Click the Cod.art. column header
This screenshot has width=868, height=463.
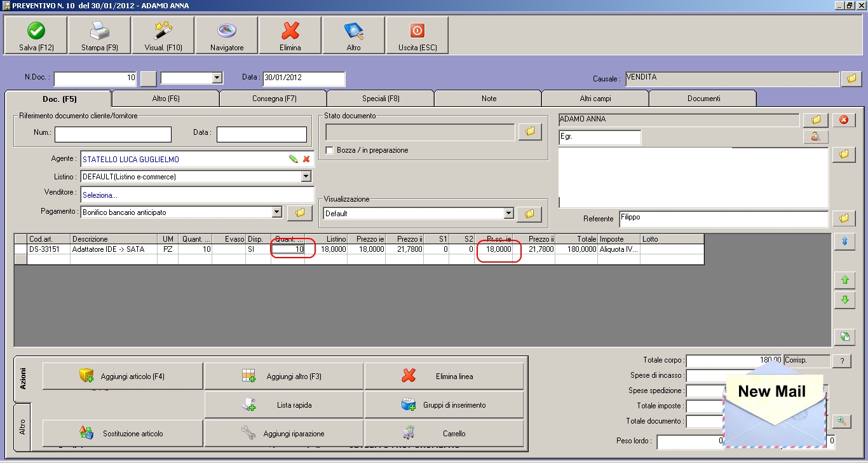pos(49,239)
